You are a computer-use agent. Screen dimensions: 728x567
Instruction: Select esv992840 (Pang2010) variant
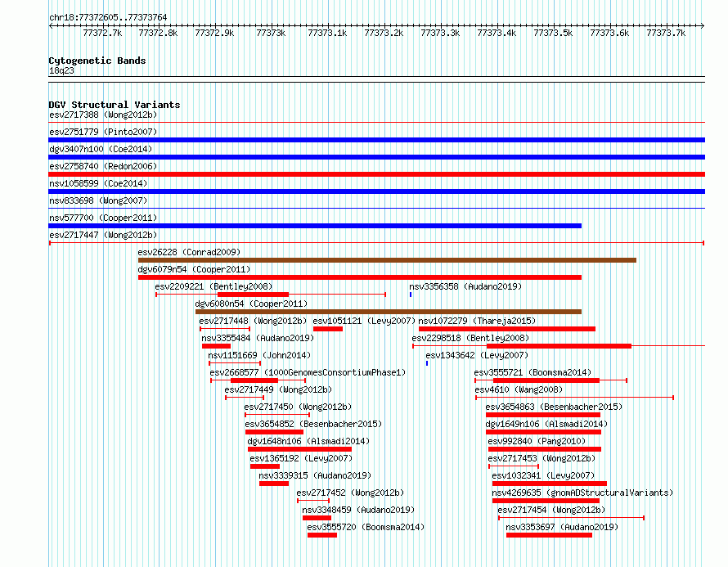point(537,441)
